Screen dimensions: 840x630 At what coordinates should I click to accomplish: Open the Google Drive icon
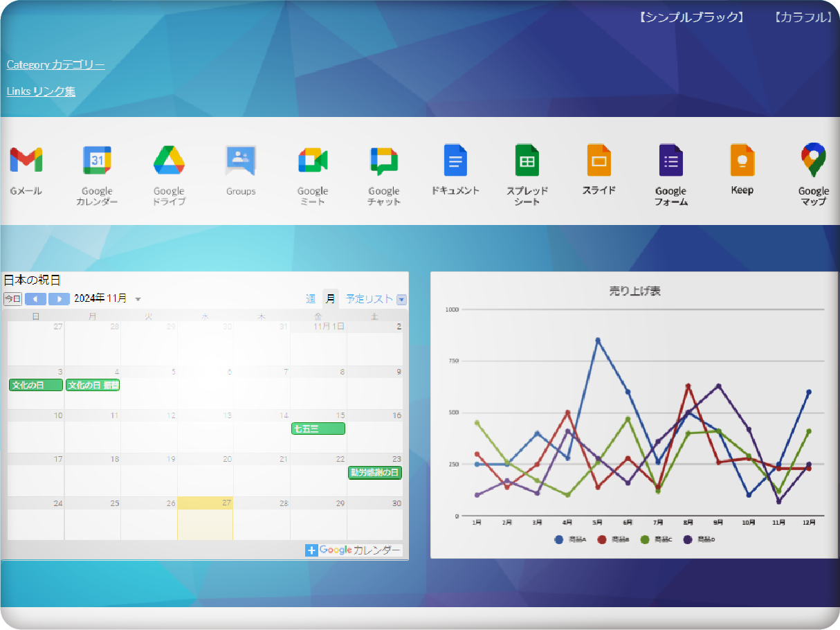point(169,160)
